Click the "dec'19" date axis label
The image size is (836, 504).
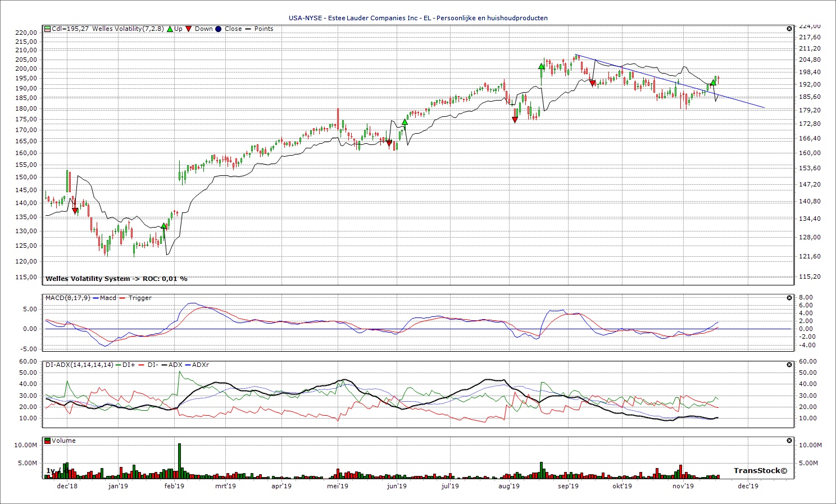[x=748, y=486]
